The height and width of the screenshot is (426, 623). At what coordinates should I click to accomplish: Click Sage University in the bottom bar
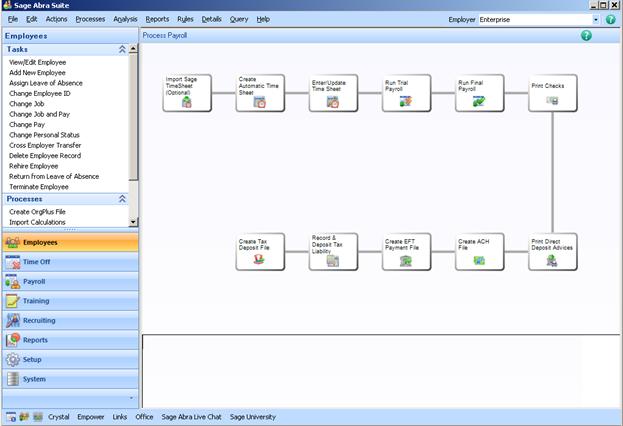tap(253, 417)
